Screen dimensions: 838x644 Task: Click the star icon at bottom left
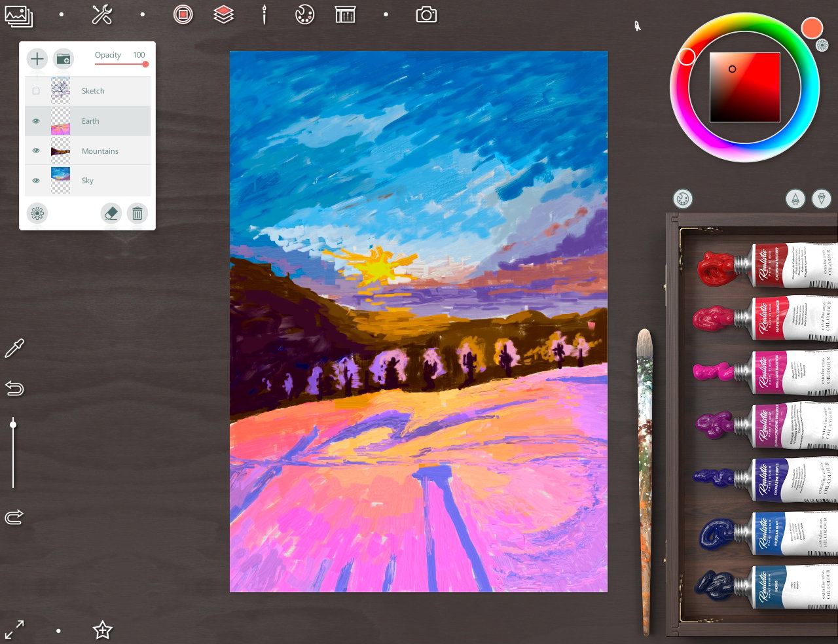(103, 630)
